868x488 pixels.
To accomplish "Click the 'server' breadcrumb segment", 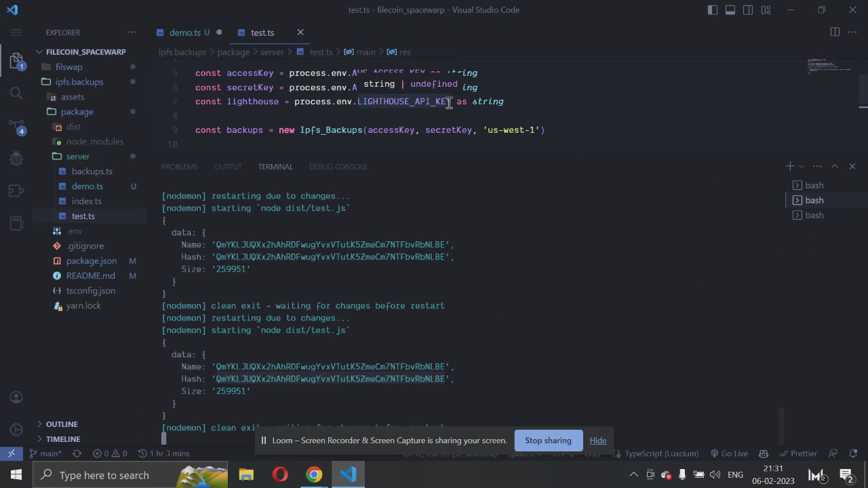I will point(272,52).
